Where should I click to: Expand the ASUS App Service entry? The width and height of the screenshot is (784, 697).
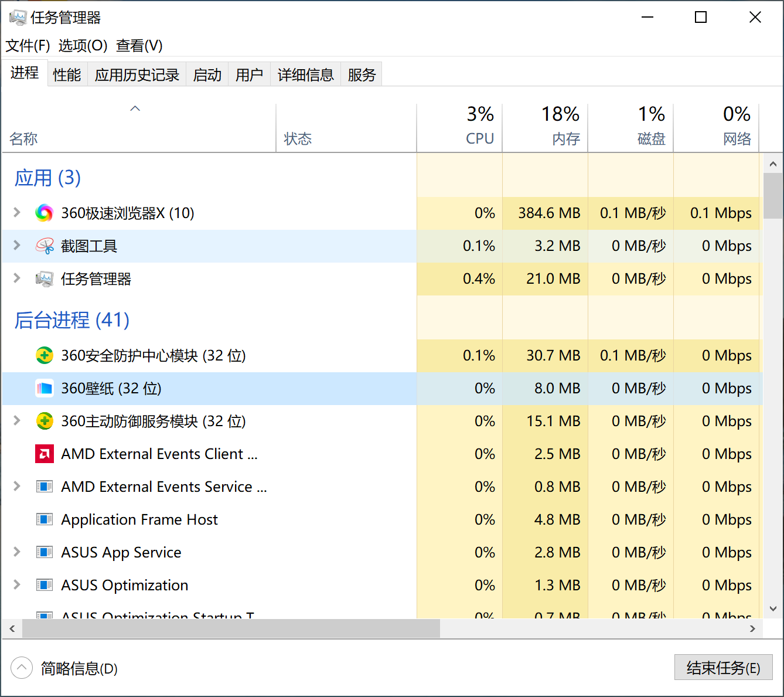pyautogui.click(x=17, y=552)
